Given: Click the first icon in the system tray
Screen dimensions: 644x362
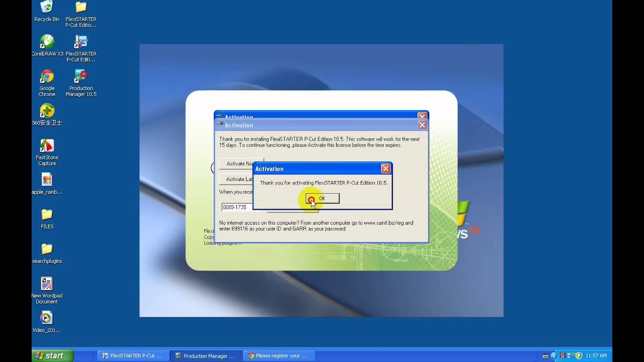Looking at the screenshot, I should point(545,356).
